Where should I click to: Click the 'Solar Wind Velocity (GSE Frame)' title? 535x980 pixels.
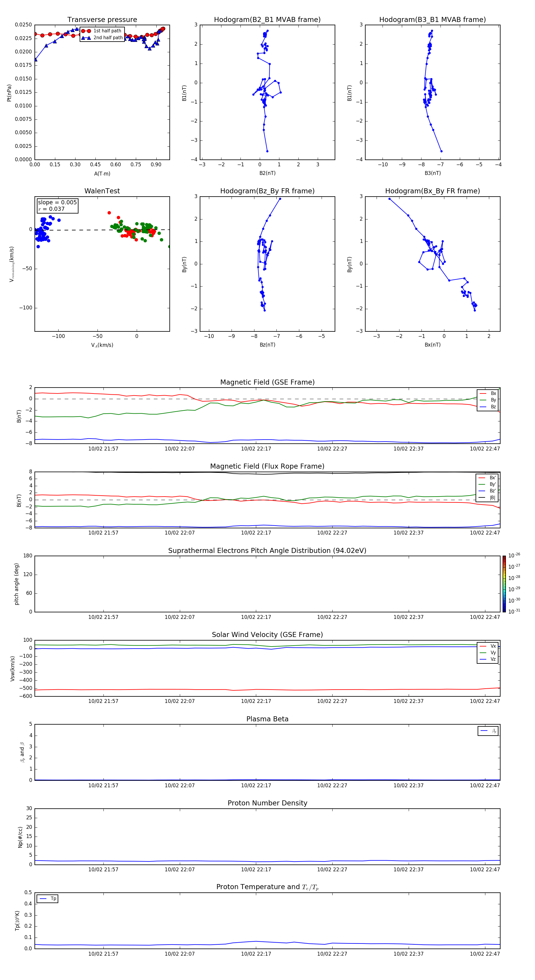click(267, 635)
